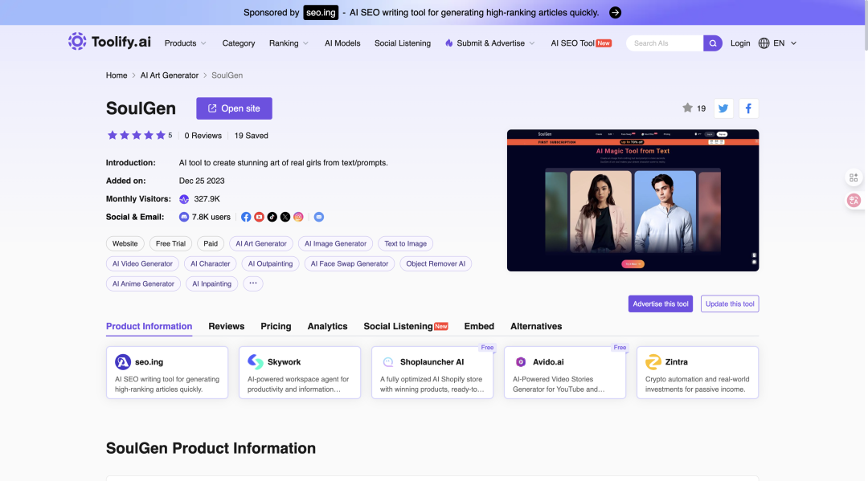Expand the Submit & Advertise dropdown
Image resolution: width=868 pixels, height=481 pixels.
[x=490, y=43]
